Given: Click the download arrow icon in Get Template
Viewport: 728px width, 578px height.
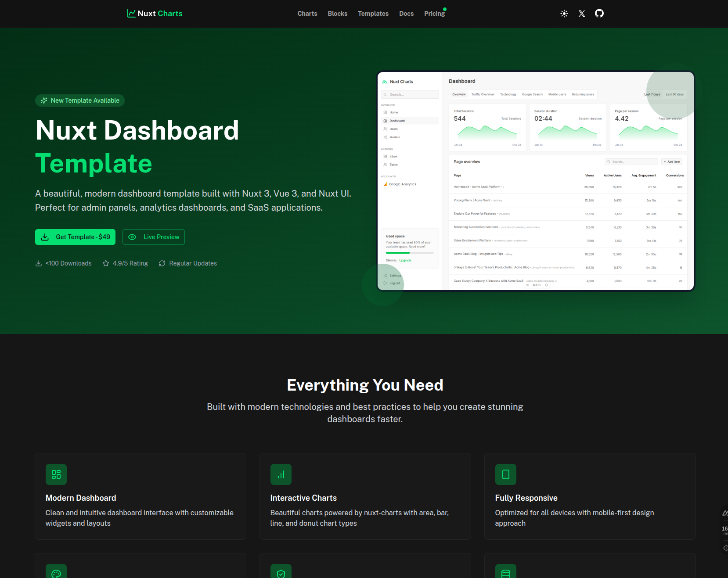Looking at the screenshot, I should (x=45, y=237).
